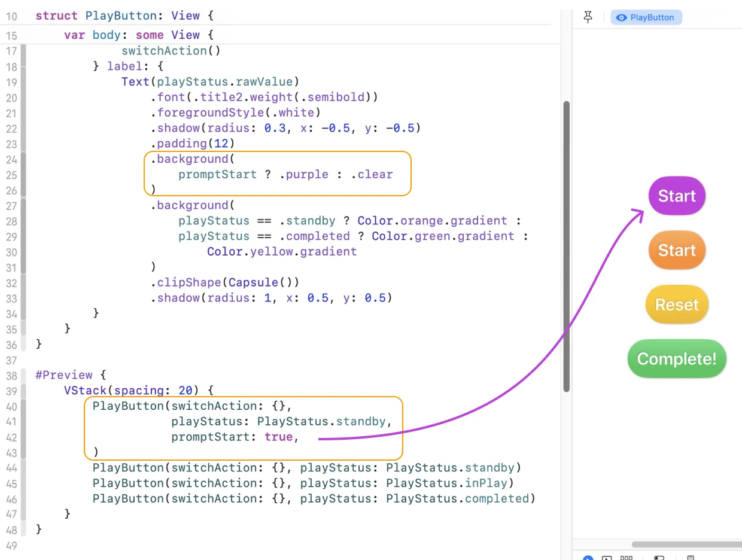Viewport: 742px width, 560px height.
Task: Open canvas device settings toggle icon
Action: coord(659,558)
